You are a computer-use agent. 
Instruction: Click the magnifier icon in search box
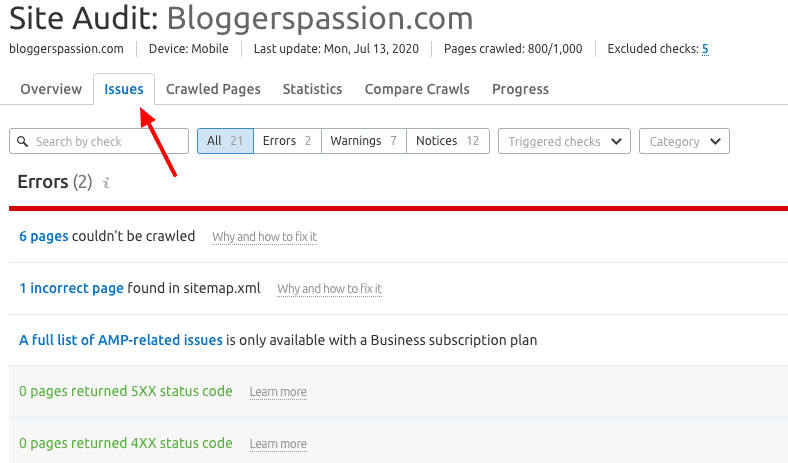click(23, 141)
